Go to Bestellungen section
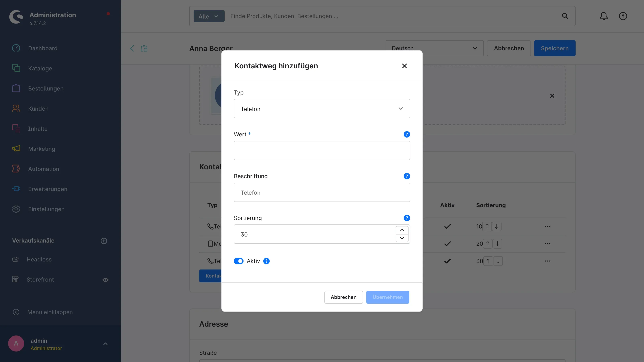 [46, 88]
